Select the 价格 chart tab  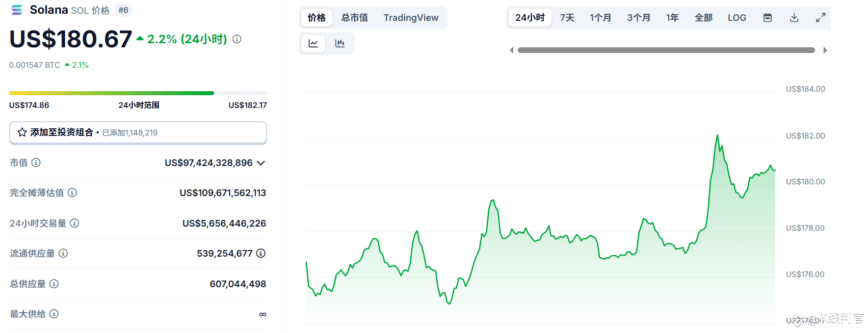tap(317, 18)
